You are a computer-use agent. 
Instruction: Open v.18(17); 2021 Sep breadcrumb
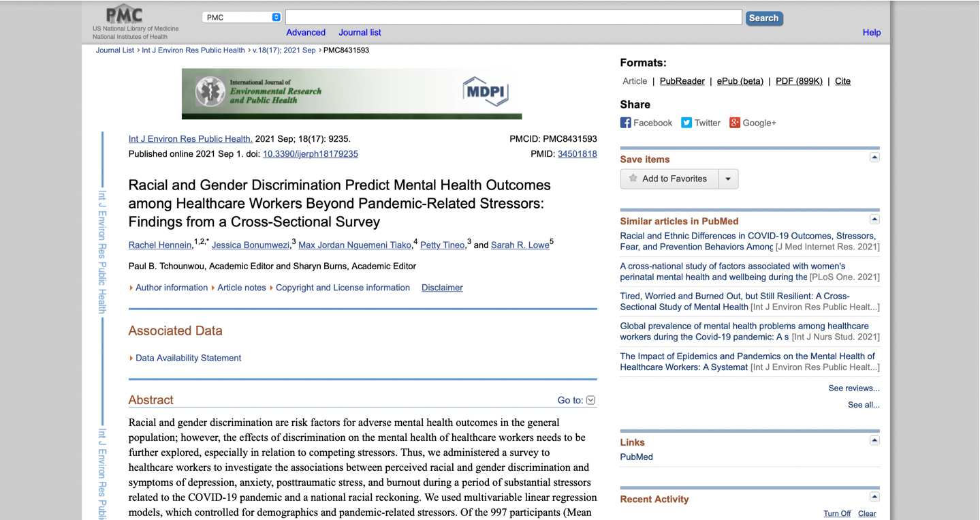point(284,50)
